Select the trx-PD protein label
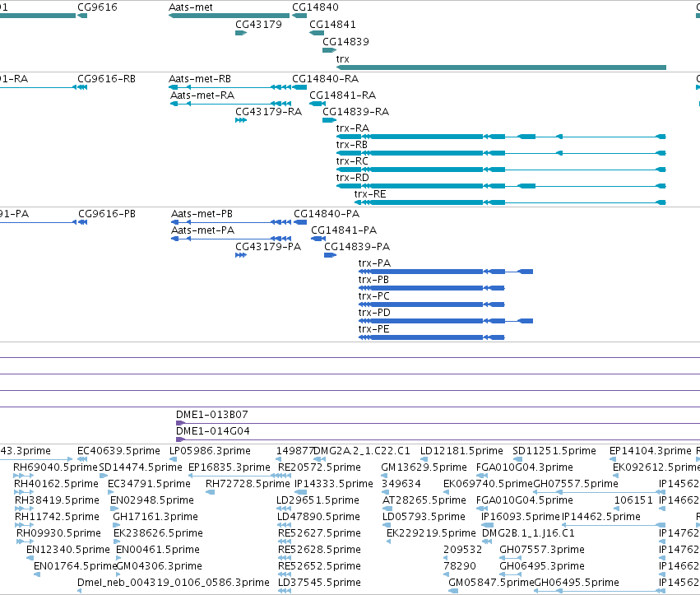Image resolution: width=700 pixels, height=595 pixels. click(x=374, y=313)
